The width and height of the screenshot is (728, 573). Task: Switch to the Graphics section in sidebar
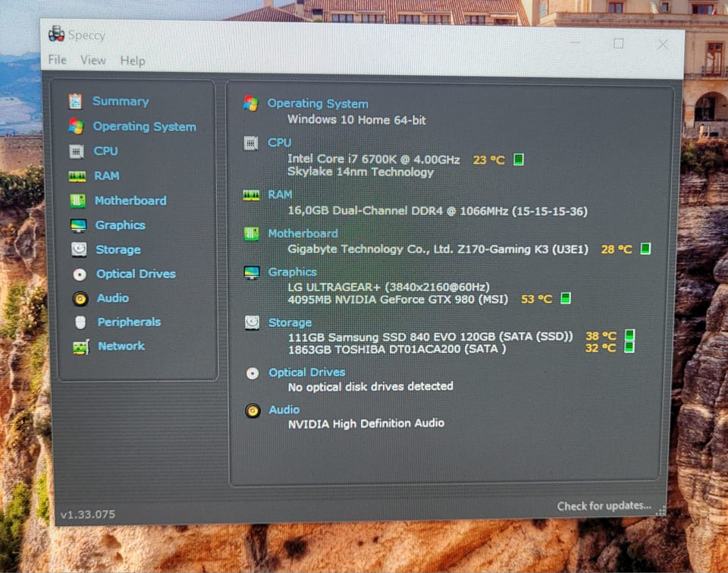121,225
